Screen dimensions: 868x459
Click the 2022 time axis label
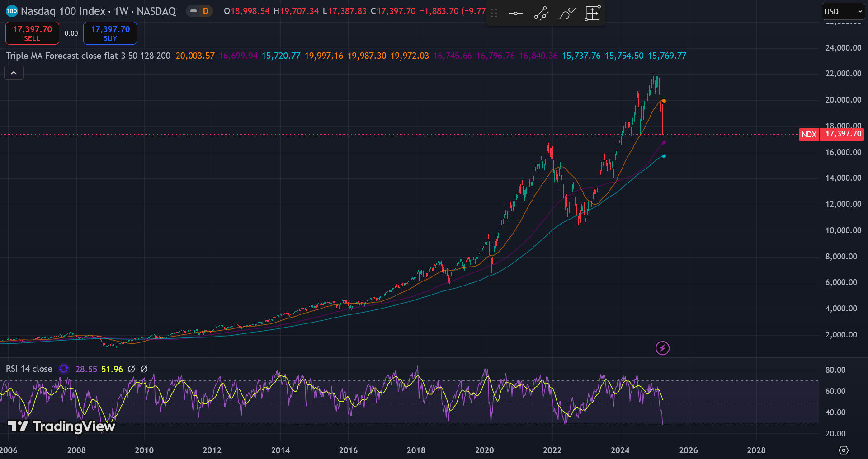point(552,450)
